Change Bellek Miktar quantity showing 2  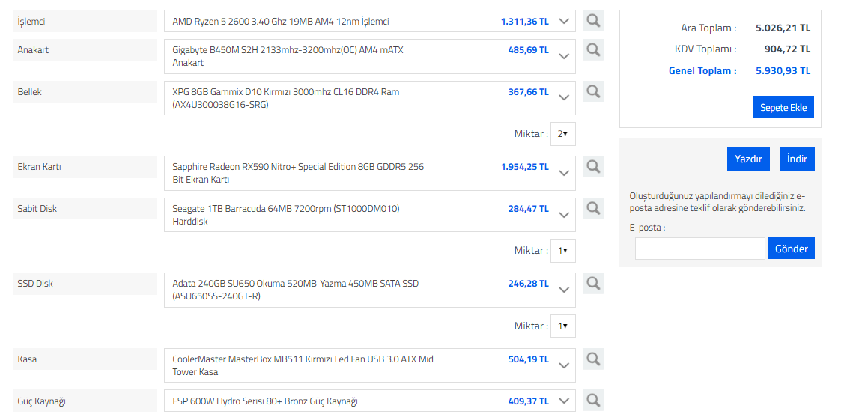click(x=563, y=134)
